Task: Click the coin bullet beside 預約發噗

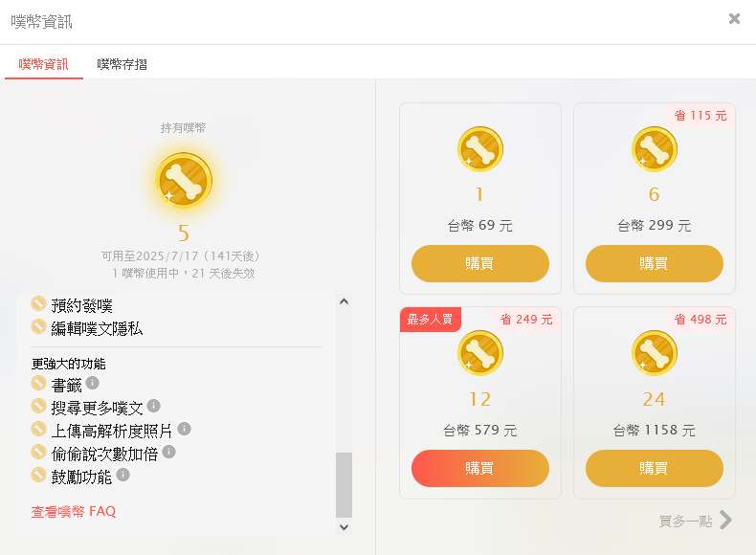Action: pos(38,303)
